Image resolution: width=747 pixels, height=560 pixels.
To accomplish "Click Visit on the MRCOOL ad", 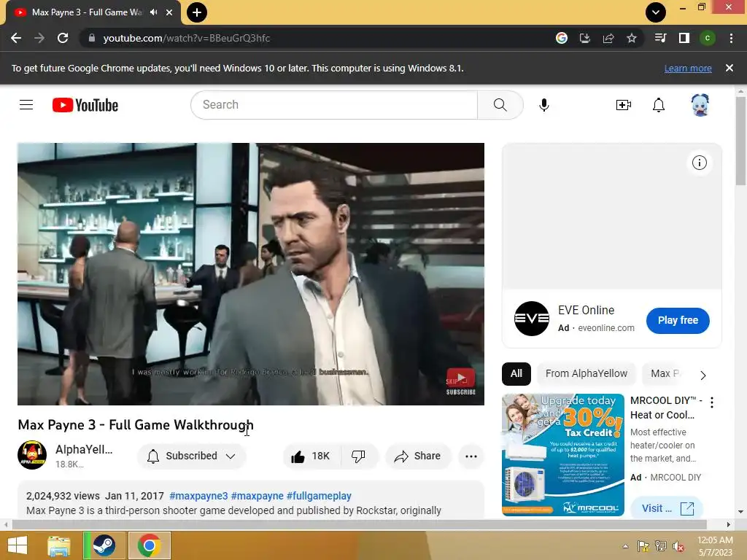I will 667,508.
